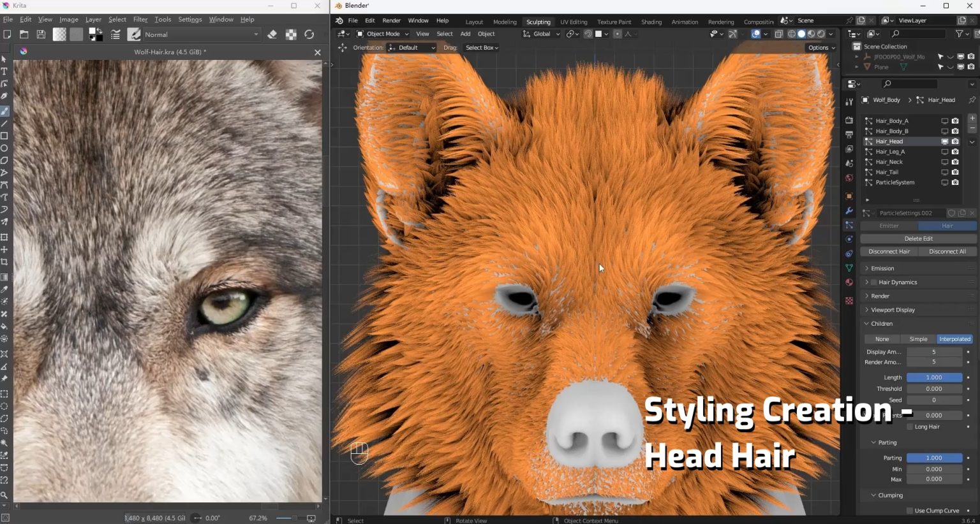980x524 pixels.
Task: Open Blender's Render Properties camera icon
Action: click(849, 119)
